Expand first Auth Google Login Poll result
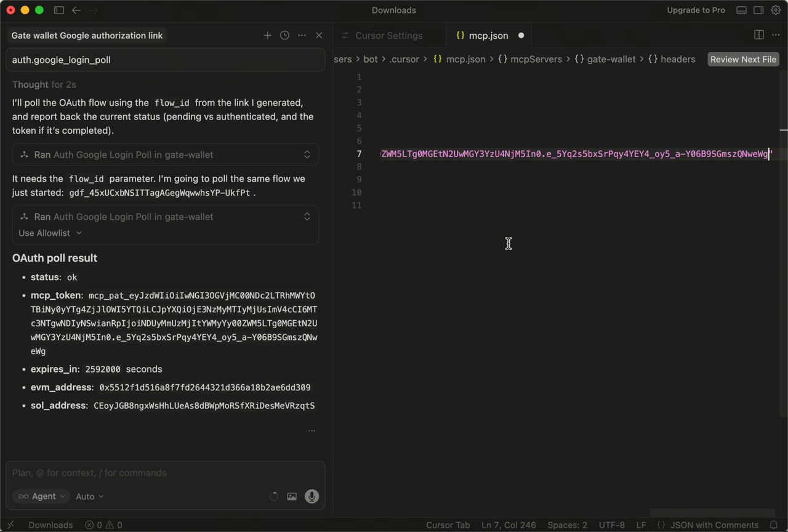Viewport: 788px width, 532px height. 307,155
